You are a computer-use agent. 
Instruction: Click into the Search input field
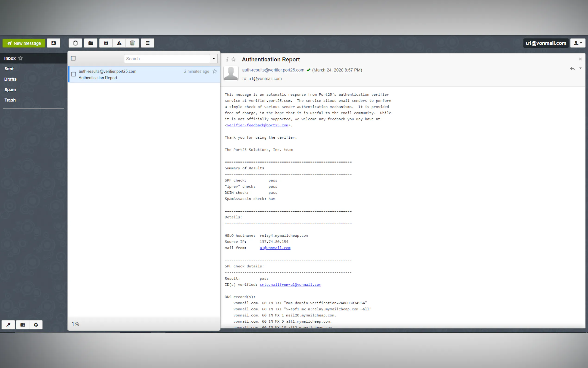(167, 59)
